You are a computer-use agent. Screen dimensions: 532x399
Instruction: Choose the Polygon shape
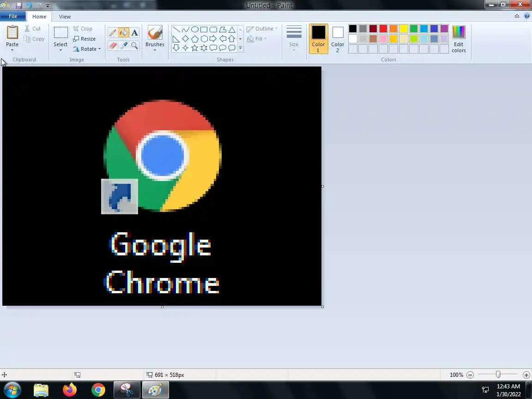pos(223,30)
